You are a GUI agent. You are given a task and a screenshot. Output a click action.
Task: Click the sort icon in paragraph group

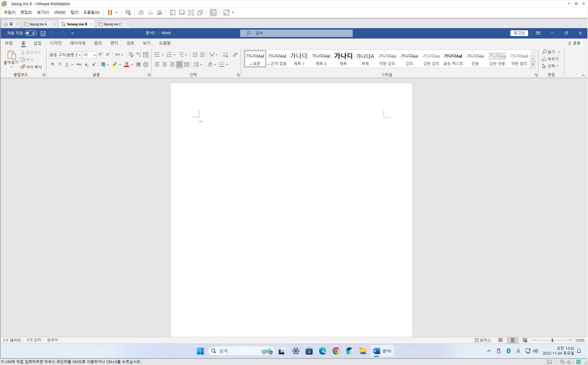[226, 55]
